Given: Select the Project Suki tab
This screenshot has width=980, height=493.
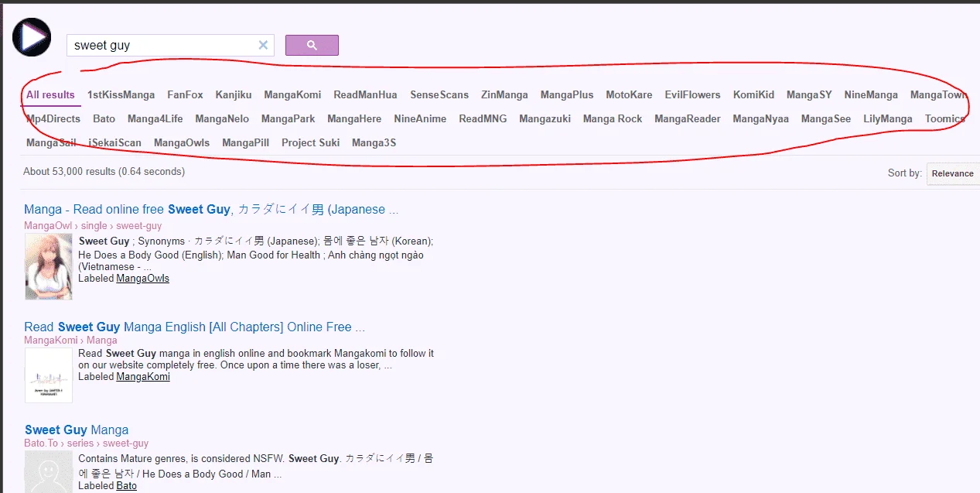Looking at the screenshot, I should click(x=310, y=142).
